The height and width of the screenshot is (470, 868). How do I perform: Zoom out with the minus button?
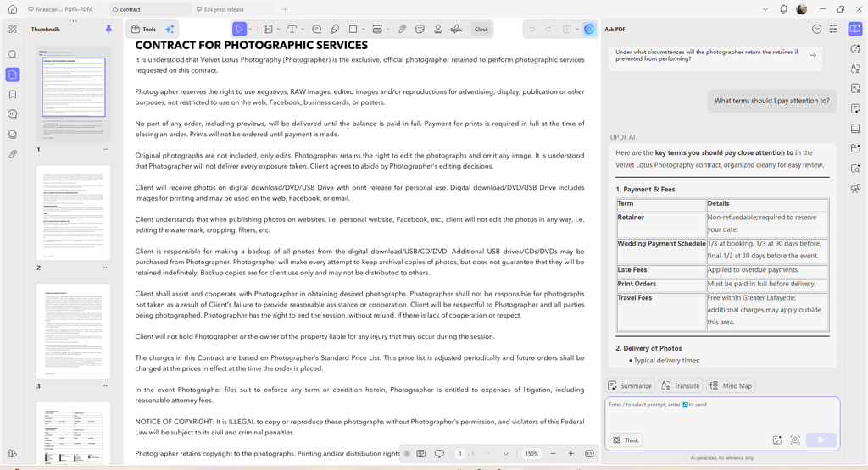click(x=553, y=453)
